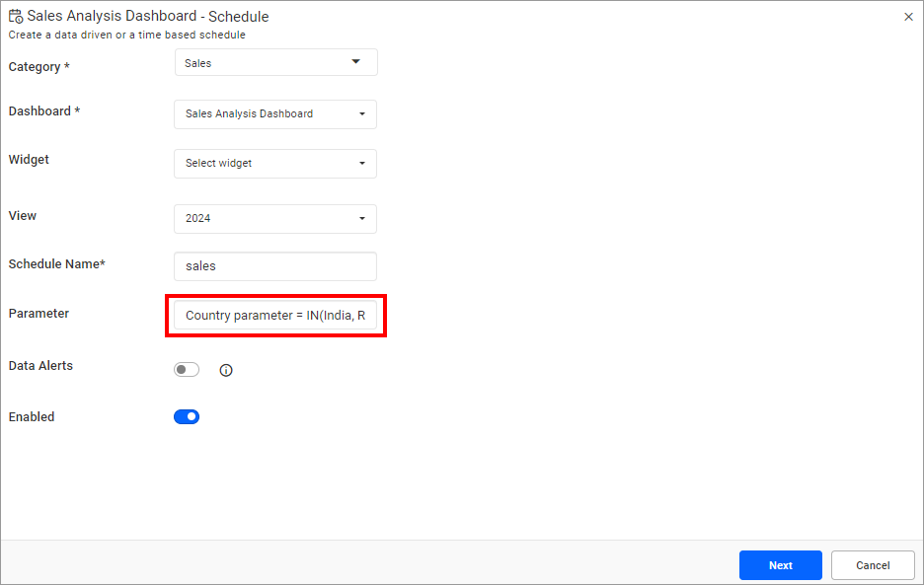The image size is (924, 585).
Task: Click the schedule calendar icon in title bar
Action: coord(16,16)
